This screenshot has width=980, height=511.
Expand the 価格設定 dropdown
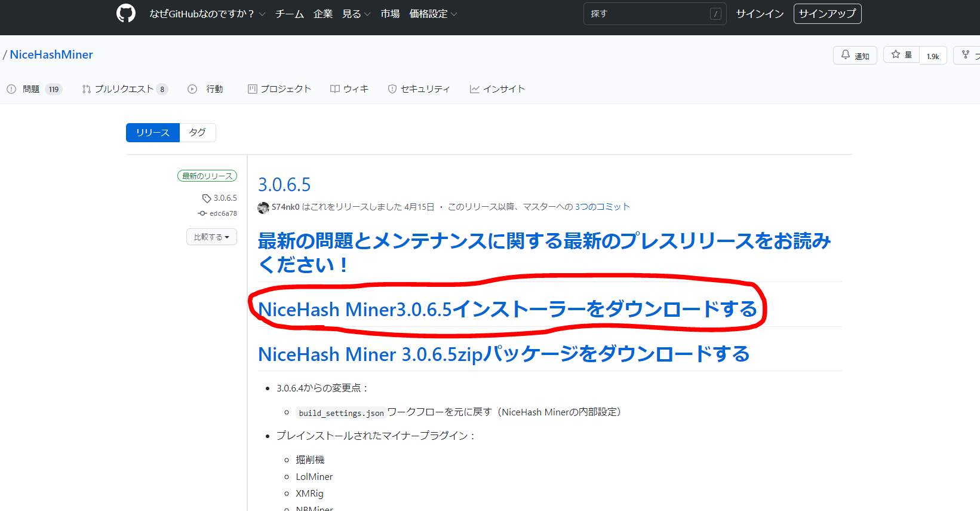pyautogui.click(x=433, y=14)
